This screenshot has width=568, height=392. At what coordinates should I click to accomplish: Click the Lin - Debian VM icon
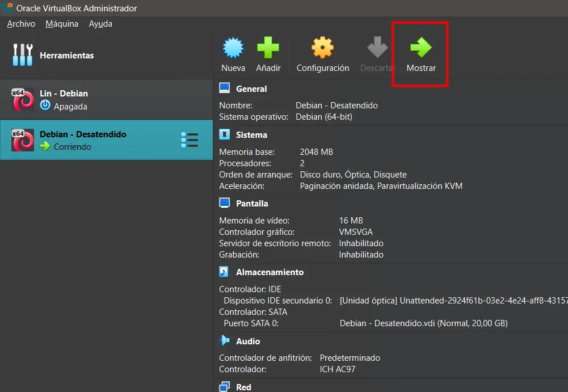(x=23, y=100)
